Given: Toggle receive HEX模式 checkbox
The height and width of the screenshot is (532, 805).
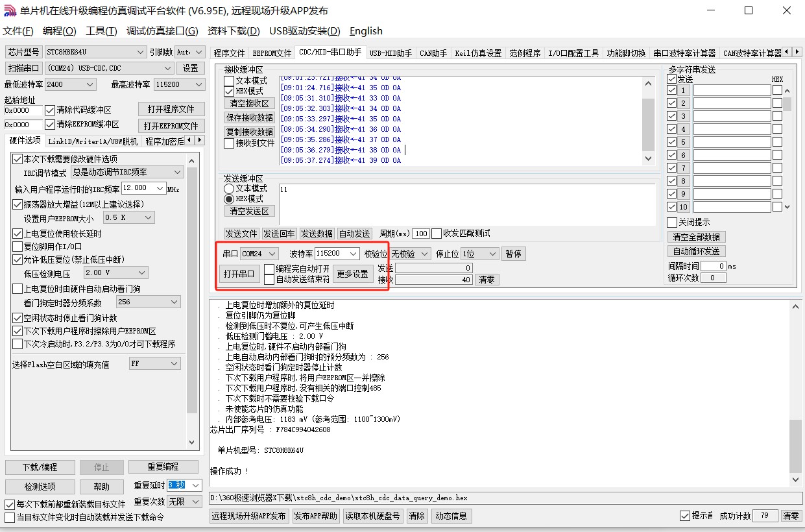Looking at the screenshot, I should 229,91.
